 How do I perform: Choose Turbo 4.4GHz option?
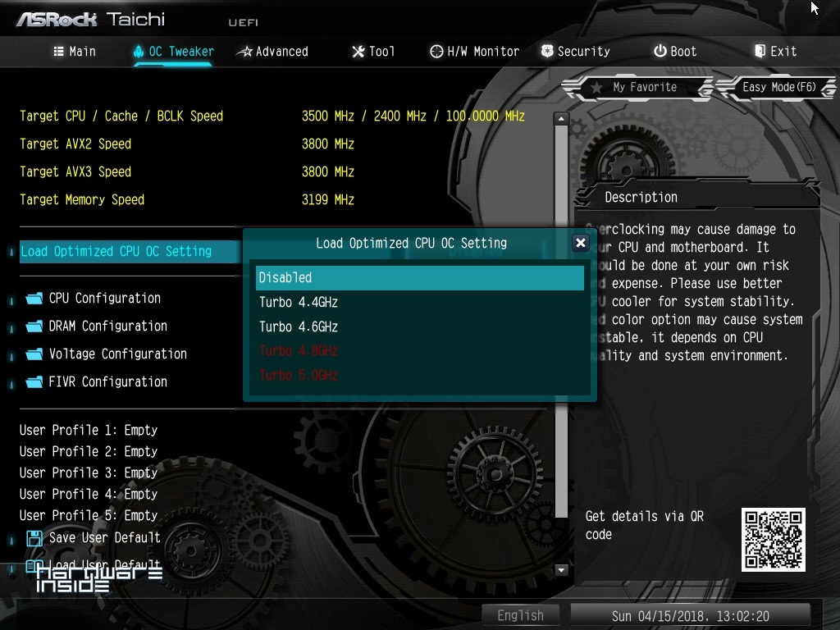click(419, 303)
